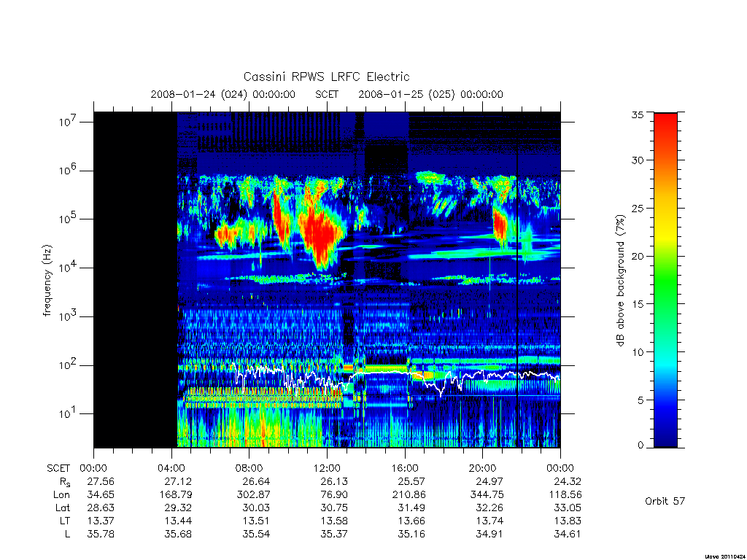Click the SCET time label "16:00"

(404, 468)
